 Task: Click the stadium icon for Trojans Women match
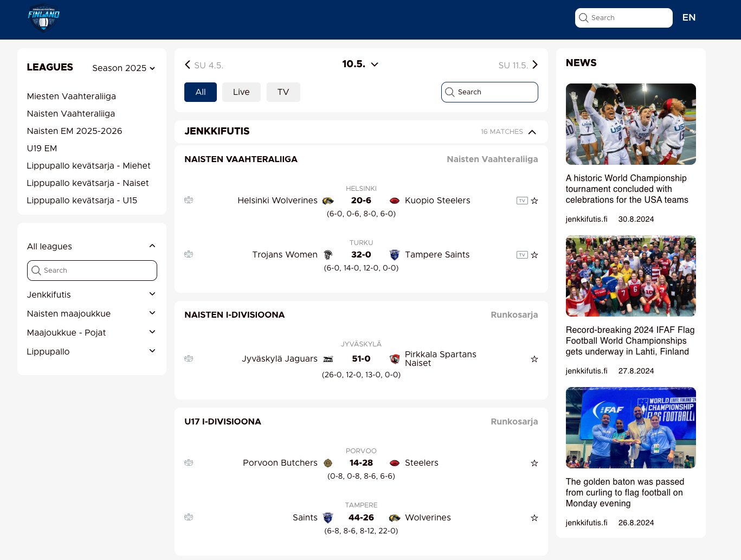[x=189, y=254]
